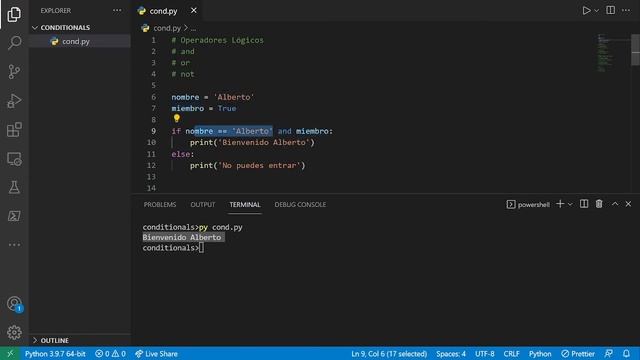Open errors and warnings status indicator
Viewport: 640px width, 360px height.
click(110, 354)
